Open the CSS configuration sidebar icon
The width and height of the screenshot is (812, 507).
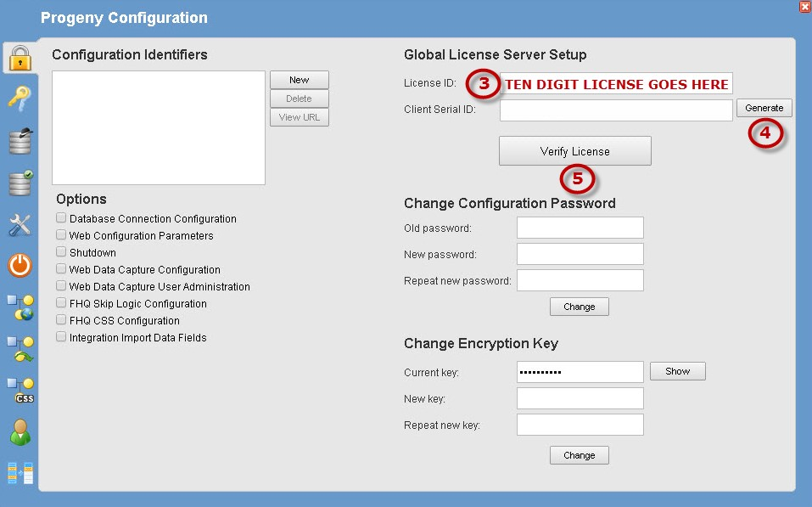click(x=20, y=390)
